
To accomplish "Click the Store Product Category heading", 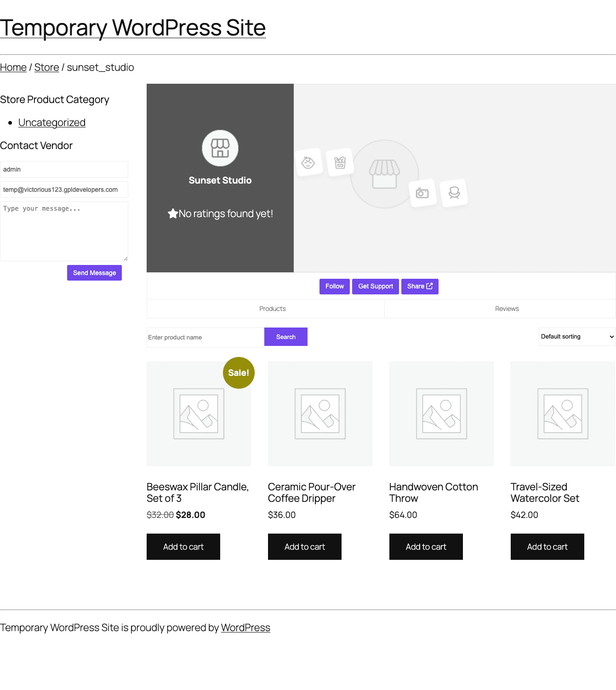I will [x=55, y=99].
